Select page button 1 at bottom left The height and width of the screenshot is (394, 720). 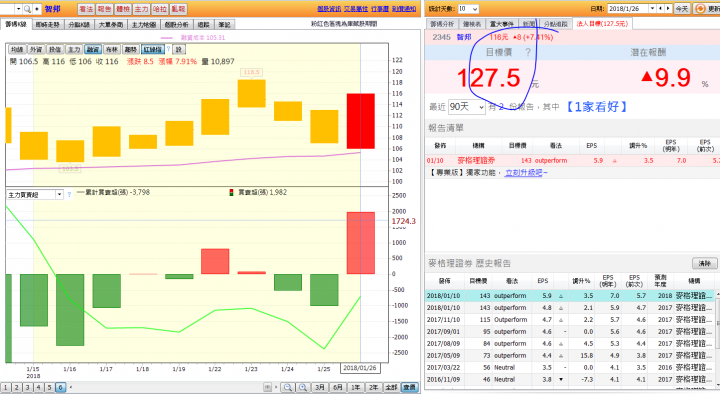click(5, 387)
